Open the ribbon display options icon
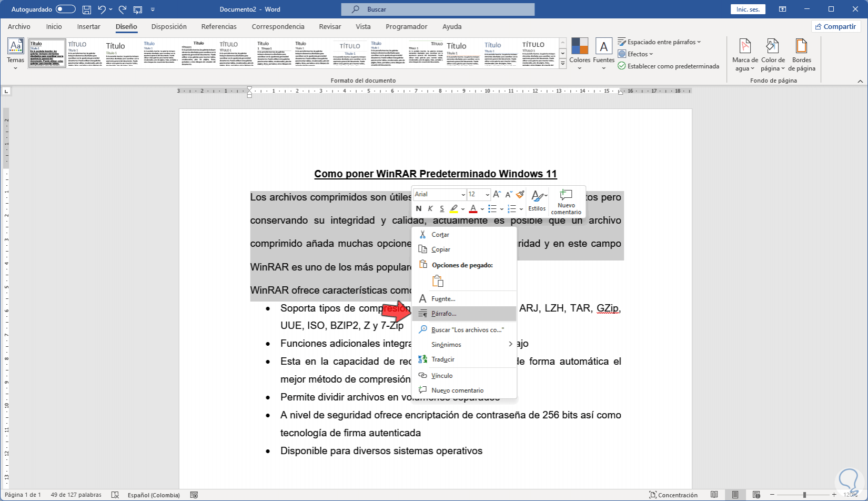 pyautogui.click(x=783, y=9)
